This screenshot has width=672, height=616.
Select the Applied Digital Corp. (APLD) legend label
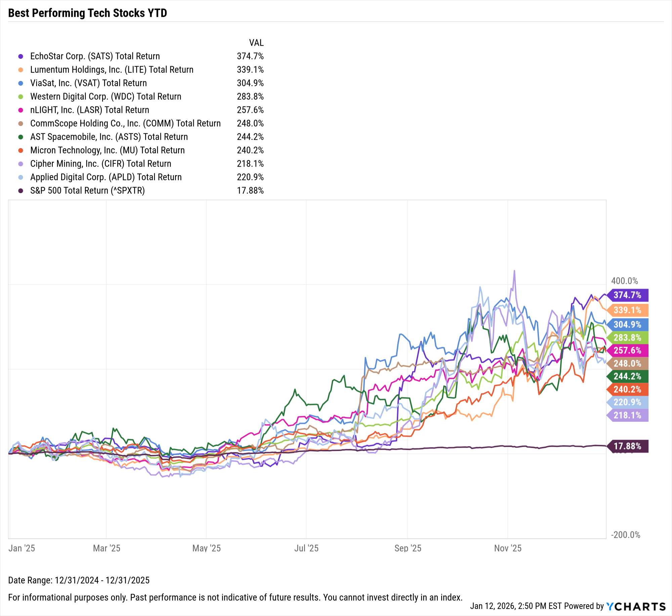pyautogui.click(x=106, y=177)
